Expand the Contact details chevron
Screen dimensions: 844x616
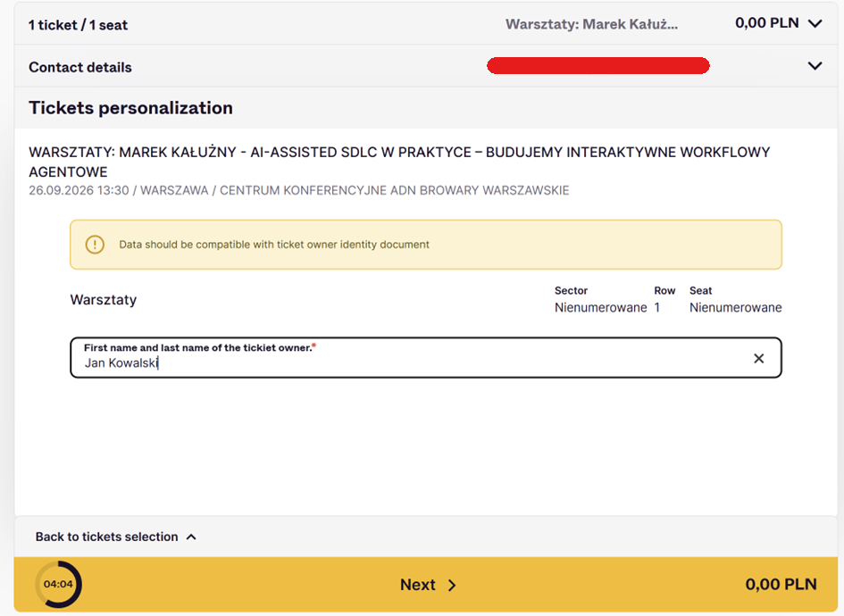[x=815, y=66]
